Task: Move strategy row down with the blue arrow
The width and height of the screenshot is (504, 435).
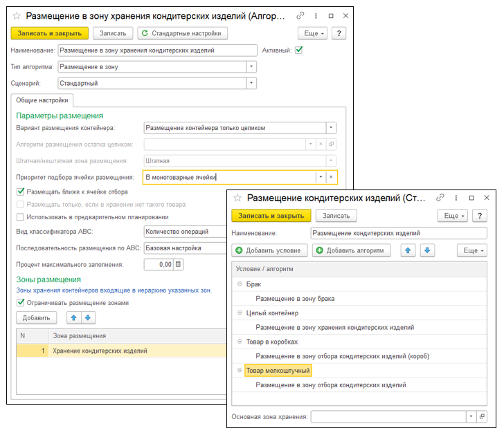Action: [x=427, y=250]
